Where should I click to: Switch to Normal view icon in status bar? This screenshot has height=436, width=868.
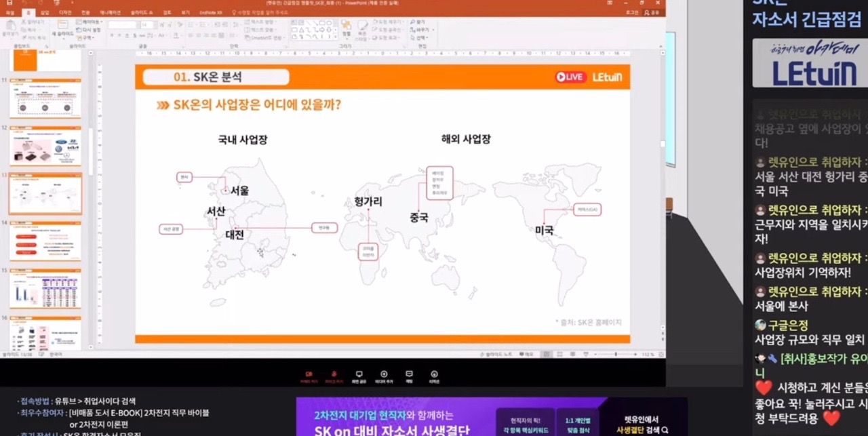[547, 354]
